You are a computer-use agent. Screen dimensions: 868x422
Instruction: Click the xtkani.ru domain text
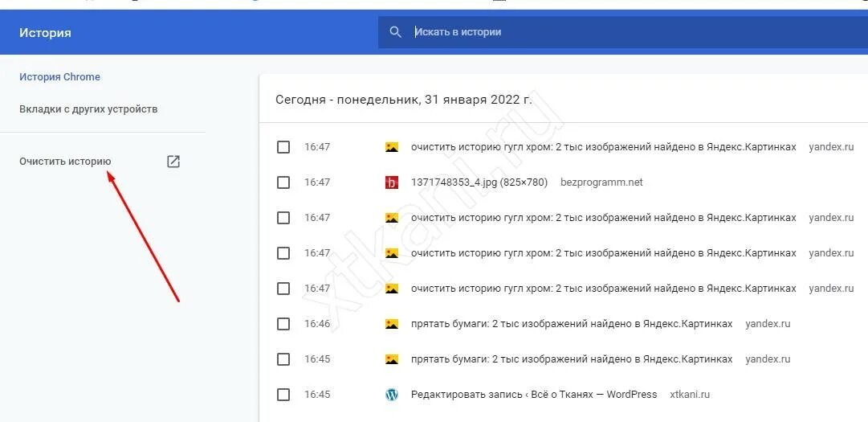click(x=690, y=395)
